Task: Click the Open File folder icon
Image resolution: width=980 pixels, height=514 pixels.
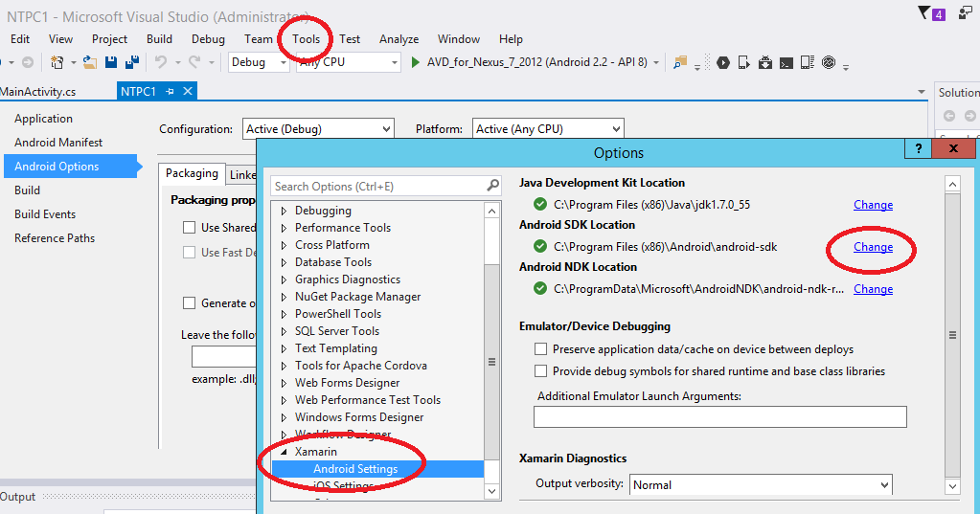Action: pyautogui.click(x=90, y=62)
